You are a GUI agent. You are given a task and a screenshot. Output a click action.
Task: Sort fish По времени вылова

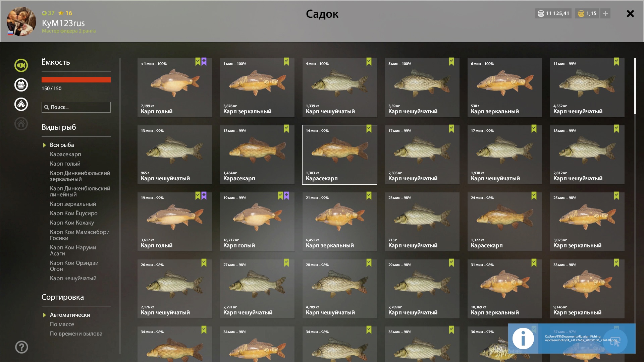[76, 334]
